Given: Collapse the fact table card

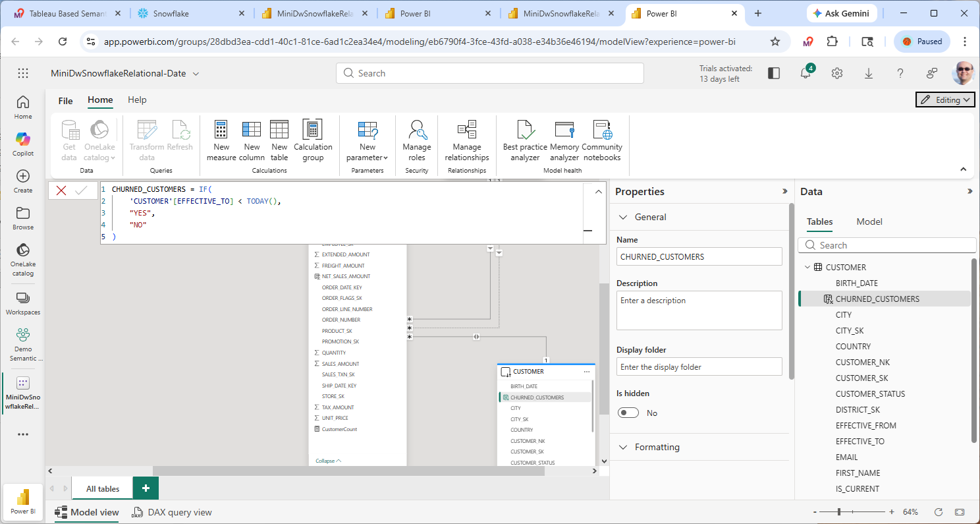Looking at the screenshot, I should tap(328, 461).
